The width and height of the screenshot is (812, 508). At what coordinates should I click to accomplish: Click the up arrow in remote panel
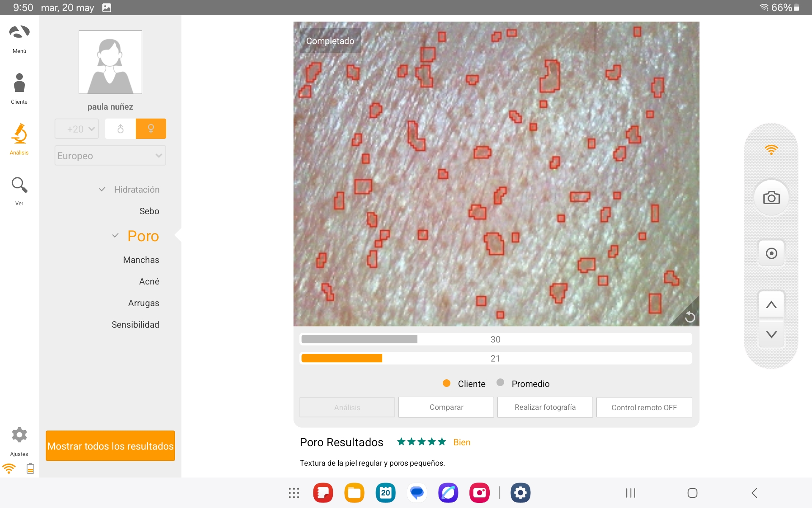pos(771,304)
